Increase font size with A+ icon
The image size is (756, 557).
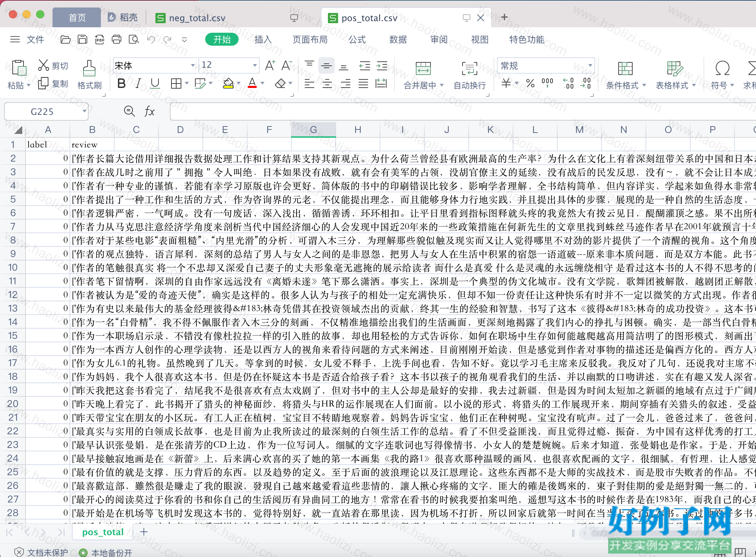[270, 65]
